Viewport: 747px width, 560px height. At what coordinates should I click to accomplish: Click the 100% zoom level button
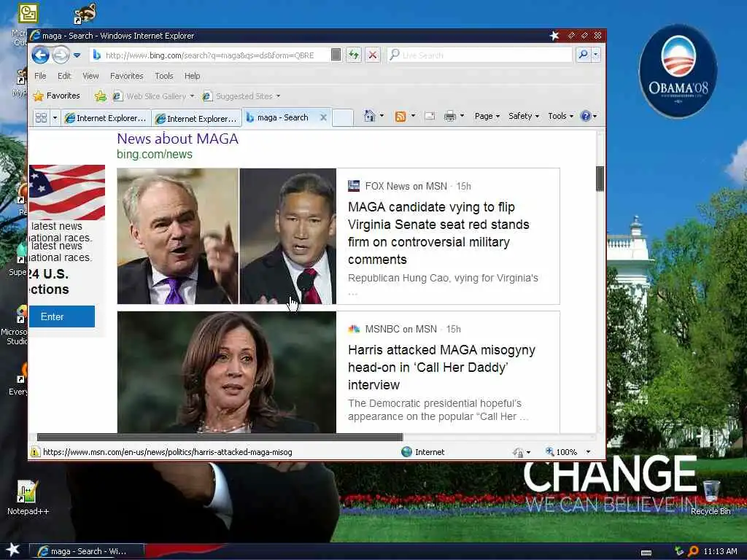coord(561,452)
